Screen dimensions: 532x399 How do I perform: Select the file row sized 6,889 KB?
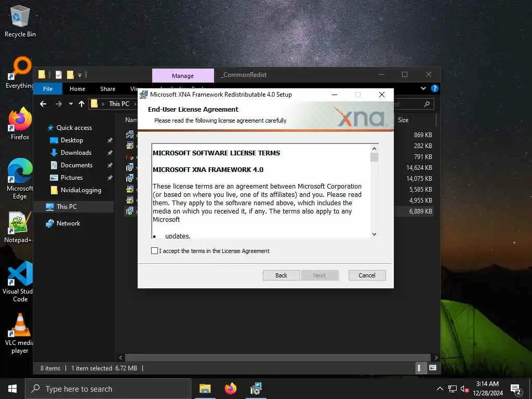tap(279, 211)
